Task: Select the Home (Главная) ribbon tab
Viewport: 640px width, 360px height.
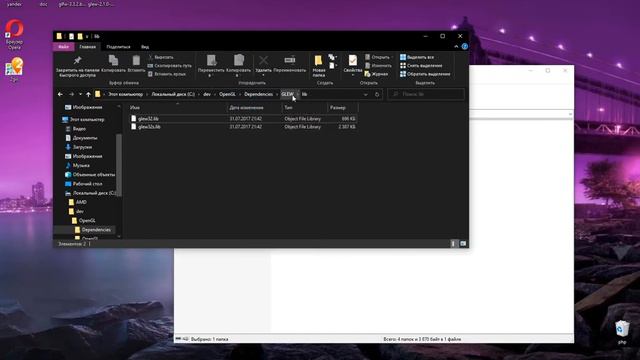Action: click(87, 47)
